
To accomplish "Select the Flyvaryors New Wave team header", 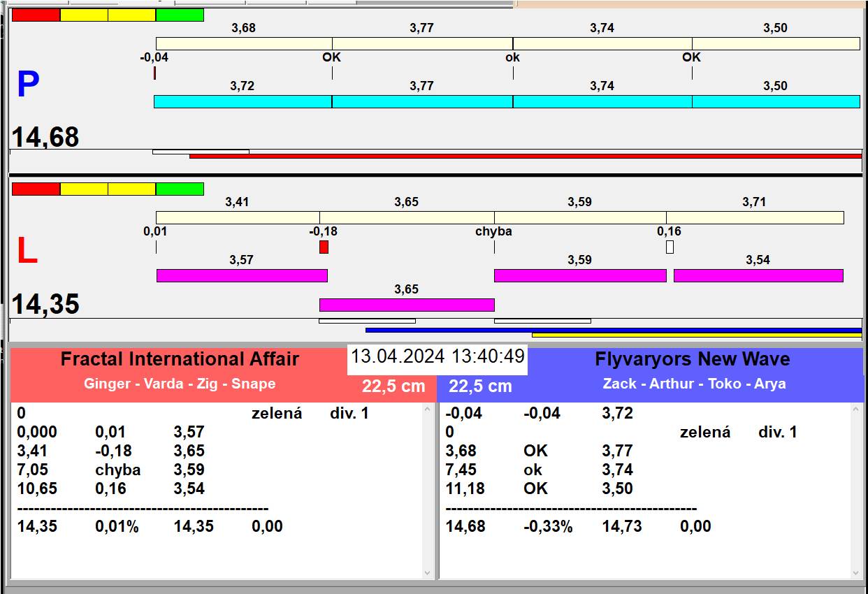I will [692, 359].
